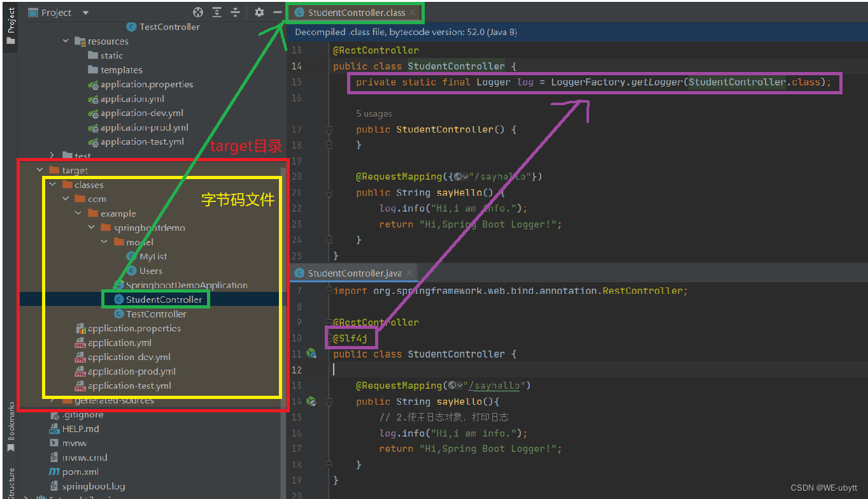868x499 pixels.
Task: Close the StudentController.class tab
Action: 413,13
